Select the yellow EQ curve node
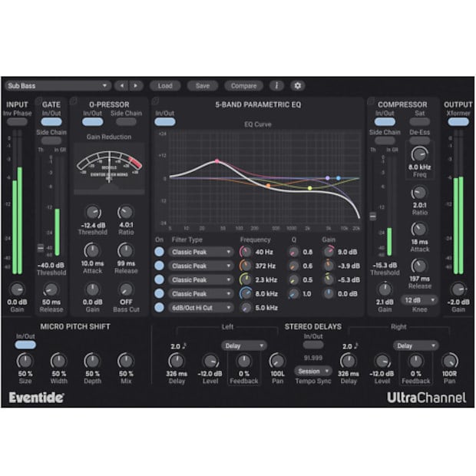Image resolution: width=476 pixels, height=476 pixels. click(309, 188)
